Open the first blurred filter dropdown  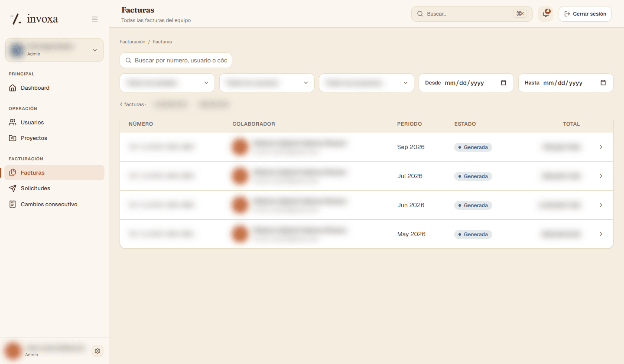click(167, 83)
